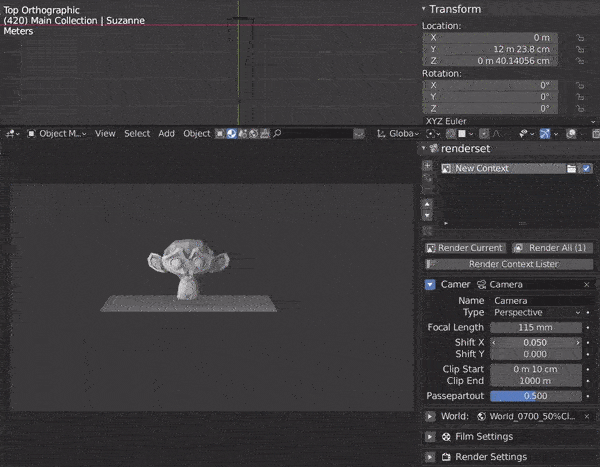Viewport: 600px width, 467px height.
Task: Expand the World section
Action: (x=430, y=416)
